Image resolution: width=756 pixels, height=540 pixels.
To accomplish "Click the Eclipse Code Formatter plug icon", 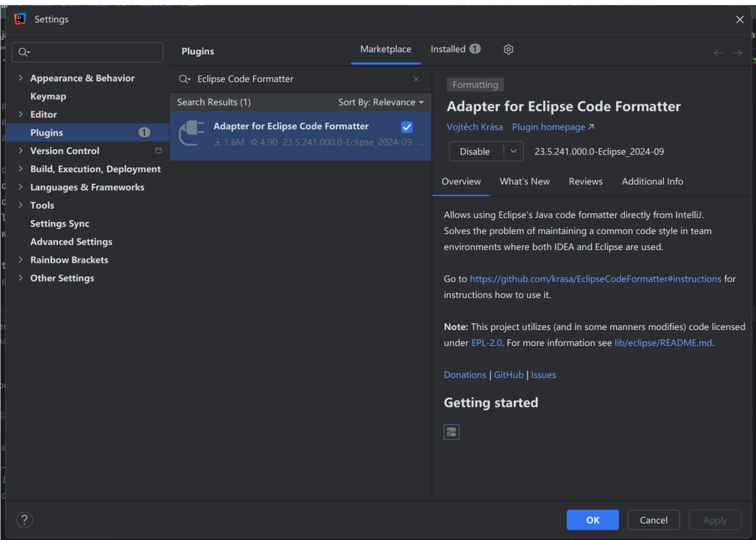I will (x=192, y=133).
